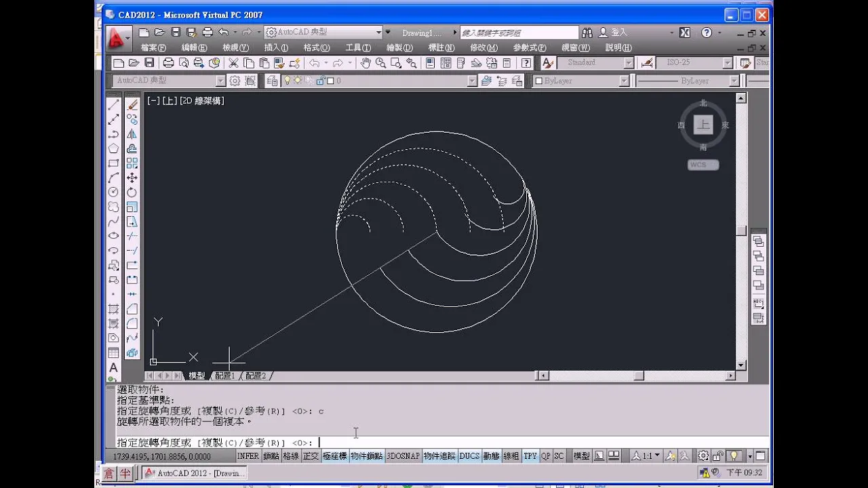Click the [2D 線架構] visual style label
The width and height of the screenshot is (868, 488).
click(201, 100)
